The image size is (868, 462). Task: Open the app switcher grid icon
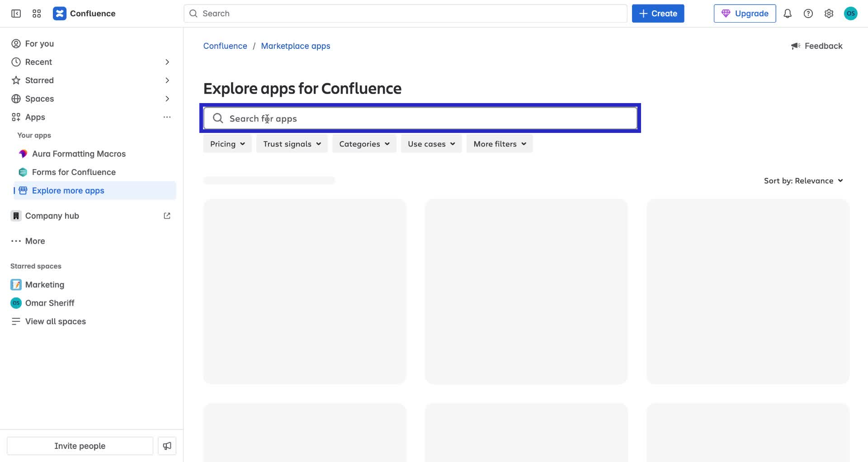[x=37, y=14]
